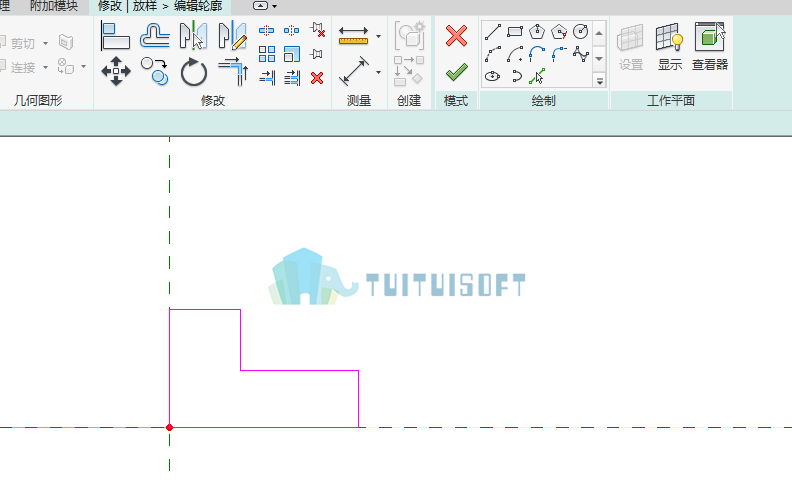This screenshot has height=483, width=792.
Task: Expand the draw gallery more button
Action: click(600, 80)
